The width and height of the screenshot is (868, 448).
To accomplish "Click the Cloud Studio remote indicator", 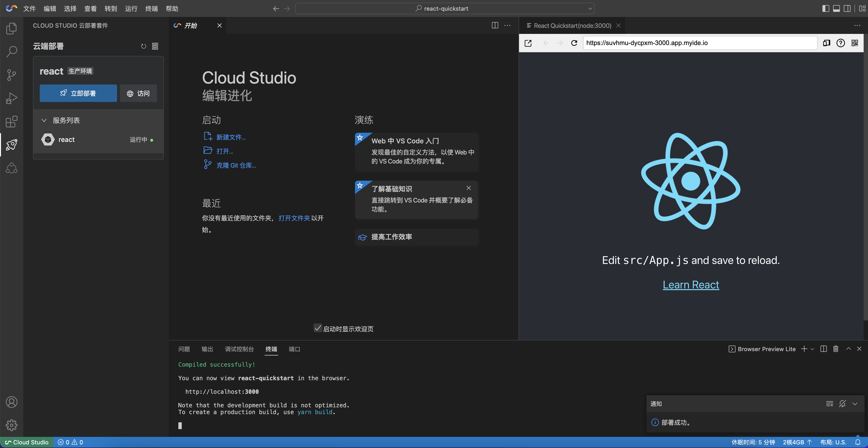I will click(x=27, y=442).
